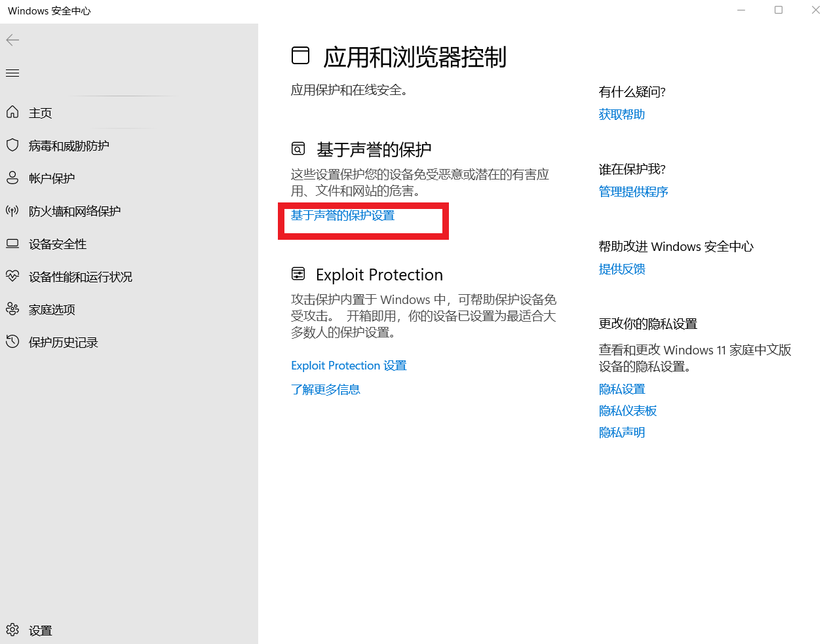831x644 pixels.
Task: Open the 隐私声明 link
Action: 622,432
